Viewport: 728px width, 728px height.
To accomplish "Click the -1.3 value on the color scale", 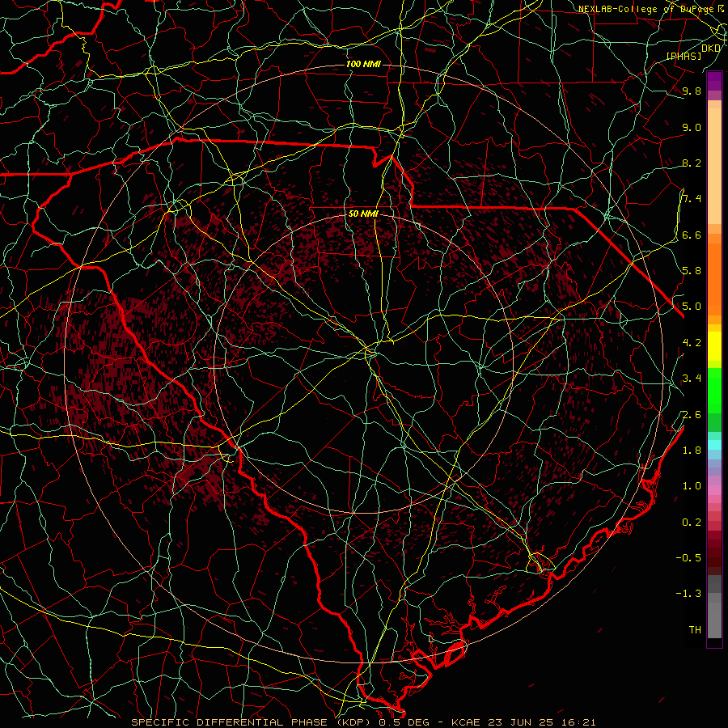I will 688,594.
